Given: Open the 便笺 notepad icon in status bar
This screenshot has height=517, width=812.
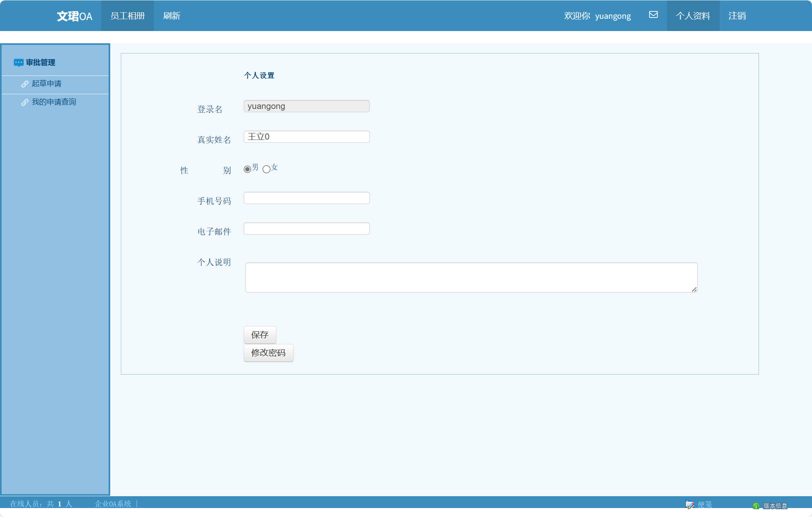Looking at the screenshot, I should [x=690, y=504].
